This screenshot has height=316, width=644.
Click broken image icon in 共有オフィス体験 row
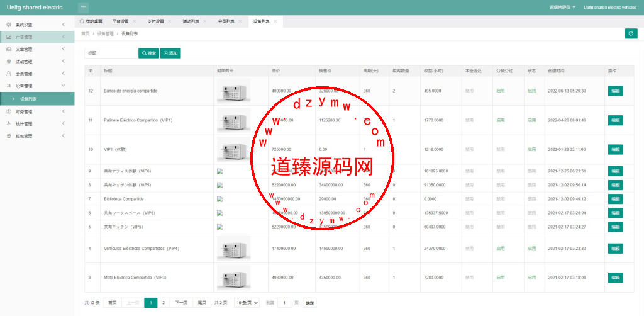[219, 171]
